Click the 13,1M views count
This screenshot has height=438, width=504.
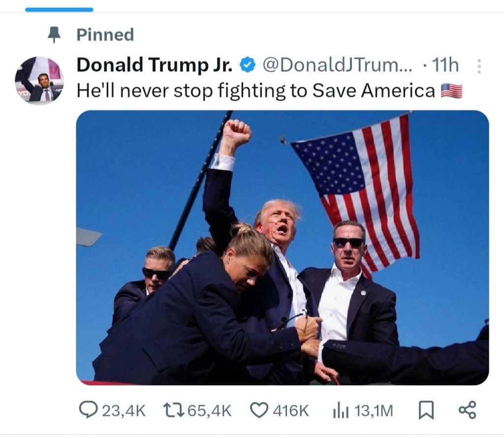tap(374, 410)
